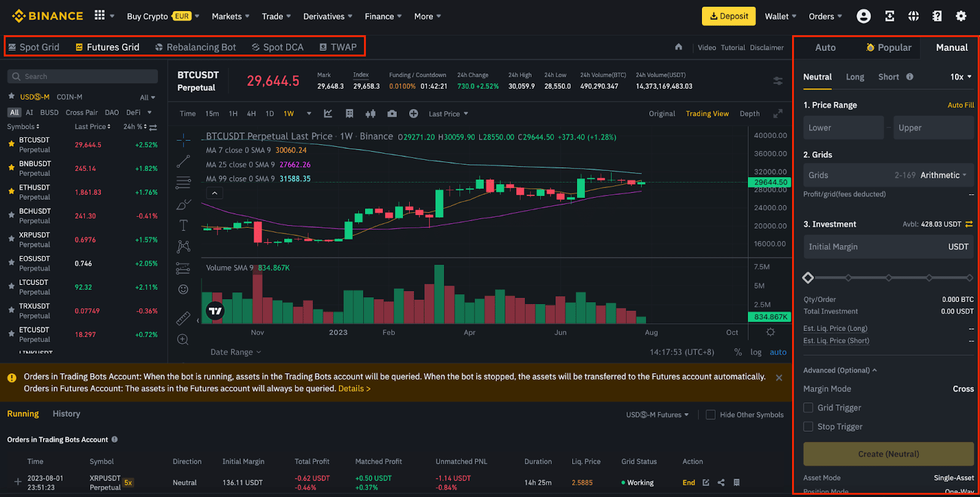Click Create (Neutral) button
980x497 pixels.
click(888, 454)
